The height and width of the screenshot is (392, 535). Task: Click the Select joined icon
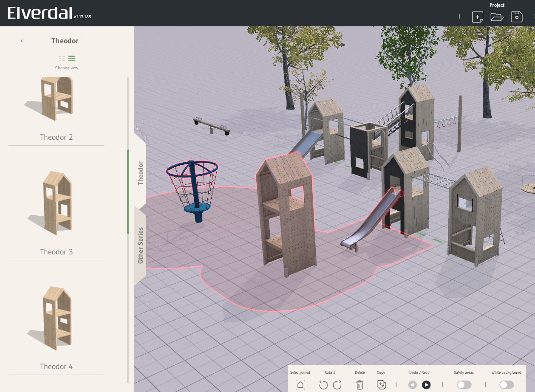pyautogui.click(x=300, y=385)
